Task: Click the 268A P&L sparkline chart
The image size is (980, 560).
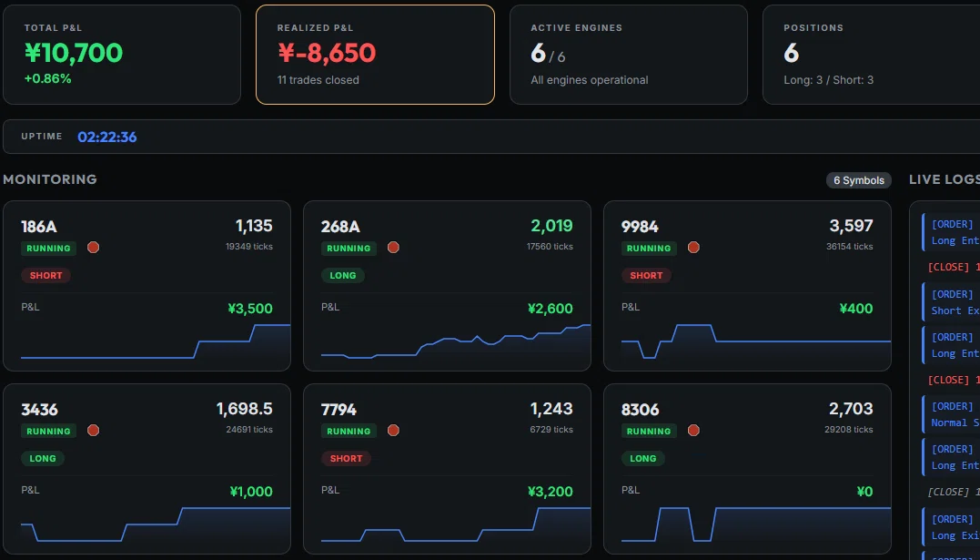Action: pyautogui.click(x=456, y=341)
